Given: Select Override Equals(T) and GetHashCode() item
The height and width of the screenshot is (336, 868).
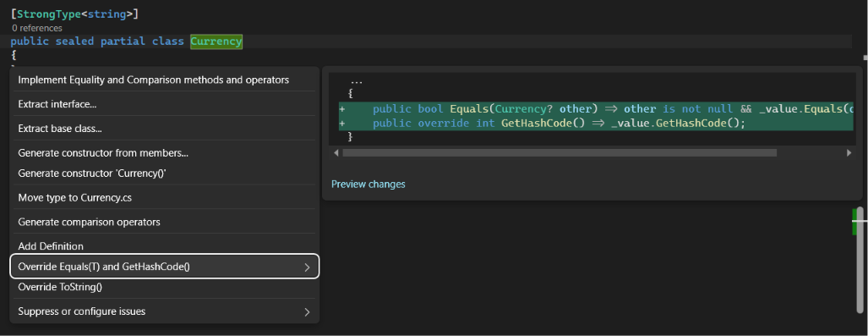Looking at the screenshot, I should [165, 266].
